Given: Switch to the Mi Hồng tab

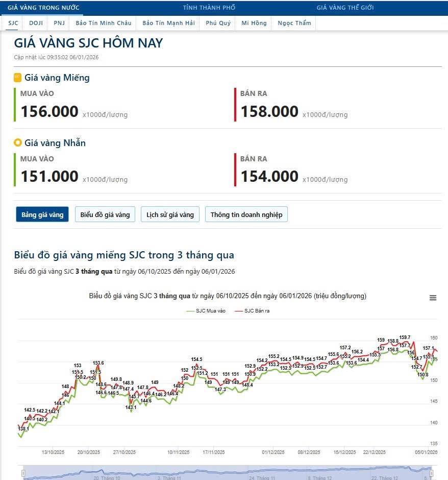Looking at the screenshot, I should 254,23.
